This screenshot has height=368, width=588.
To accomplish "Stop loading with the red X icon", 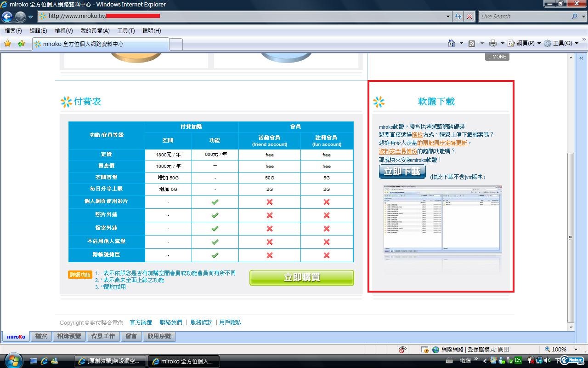I will coord(469,16).
